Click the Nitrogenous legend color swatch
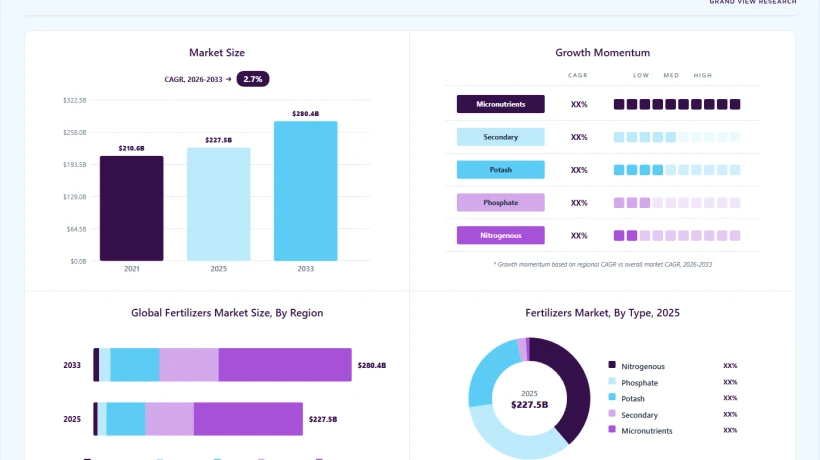This screenshot has width=820, height=460. [x=612, y=365]
